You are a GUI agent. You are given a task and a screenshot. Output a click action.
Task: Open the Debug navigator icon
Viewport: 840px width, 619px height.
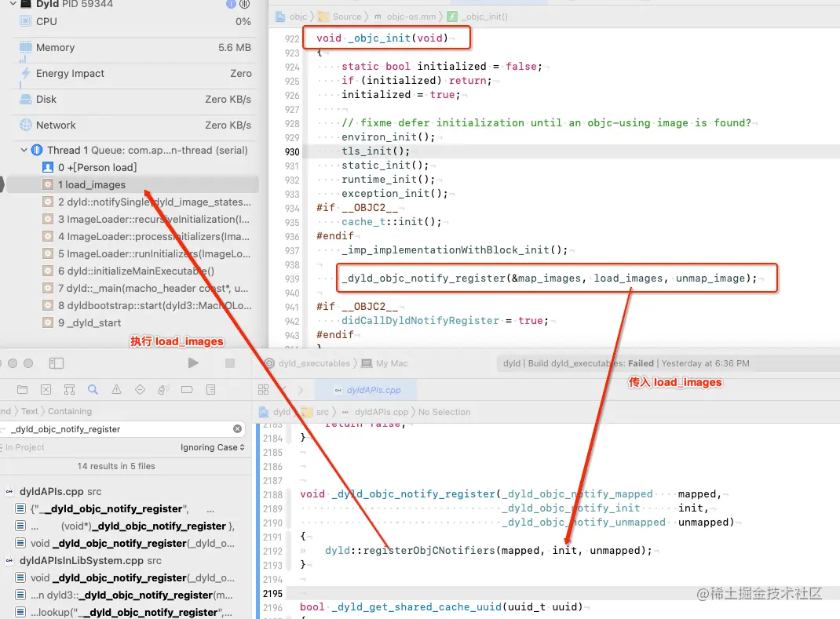[163, 390]
